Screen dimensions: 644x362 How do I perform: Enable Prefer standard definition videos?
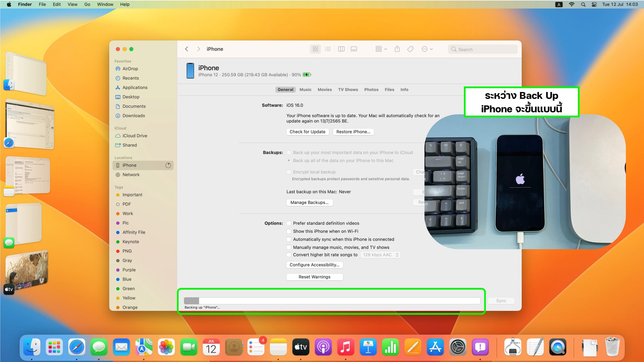[289, 223]
